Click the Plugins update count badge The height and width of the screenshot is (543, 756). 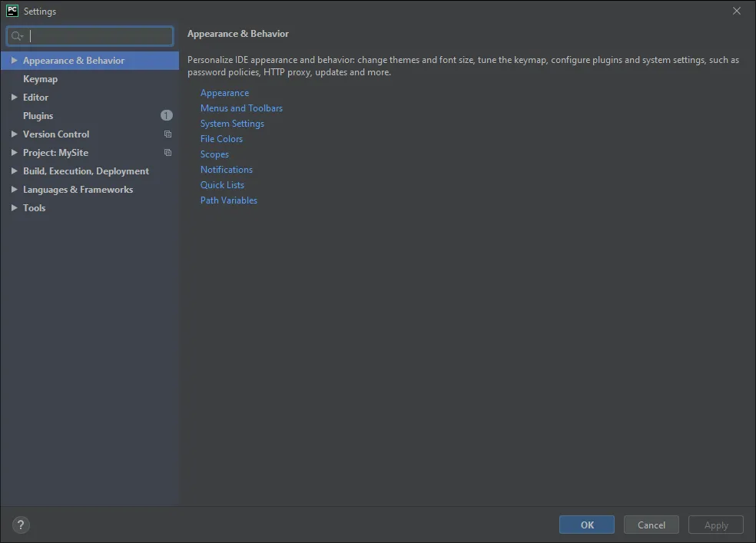coord(167,115)
